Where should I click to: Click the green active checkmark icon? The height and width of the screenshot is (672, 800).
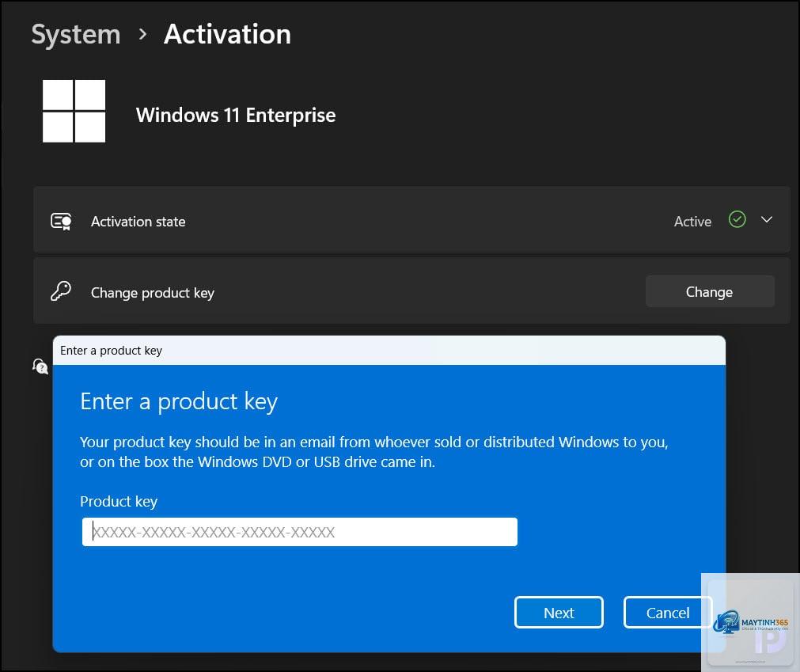click(737, 219)
